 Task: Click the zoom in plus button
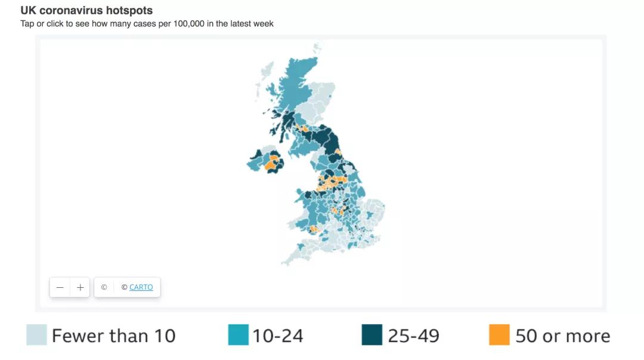coord(80,287)
